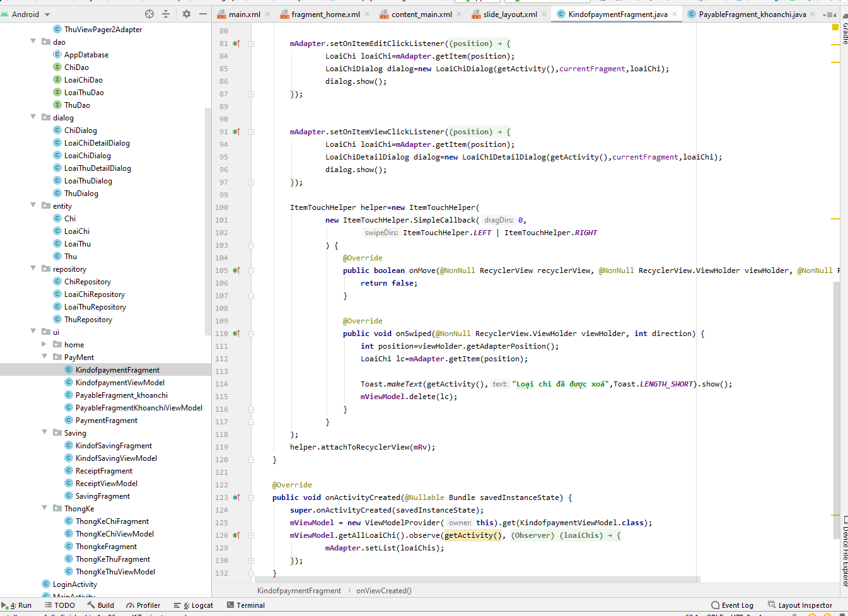Screen dimensions: 848x616
Task: Click gutter override icon at line 91
Action: click(236, 132)
